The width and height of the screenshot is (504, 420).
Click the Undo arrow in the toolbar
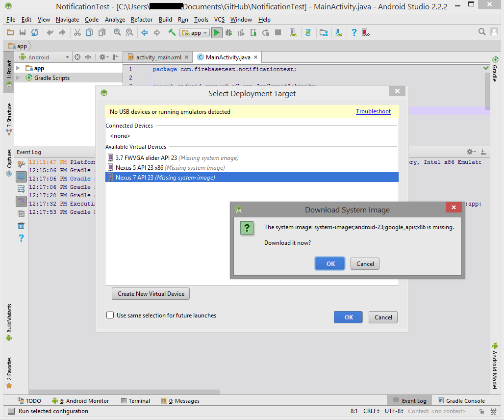pyautogui.click(x=50, y=32)
